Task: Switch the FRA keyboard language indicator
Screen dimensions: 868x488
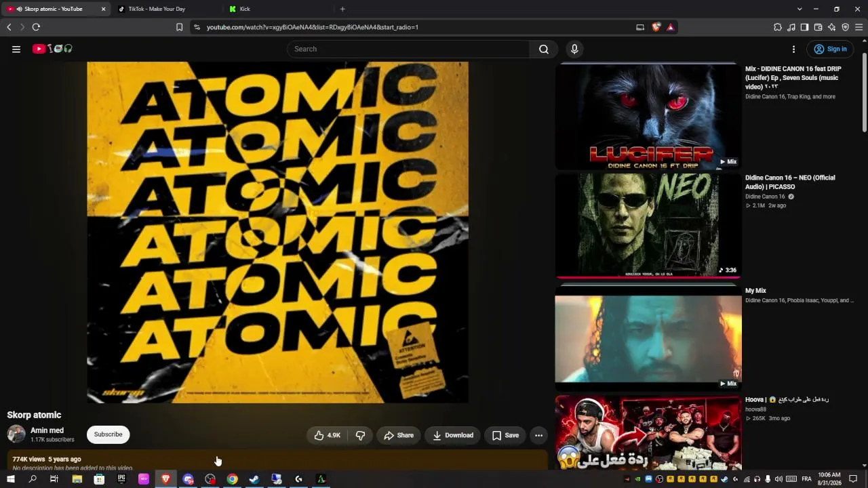Action: click(x=807, y=479)
